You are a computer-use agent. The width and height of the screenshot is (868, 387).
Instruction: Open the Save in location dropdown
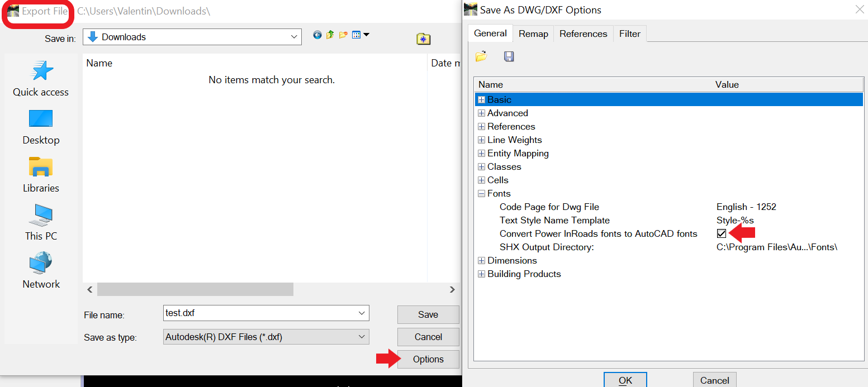293,36
